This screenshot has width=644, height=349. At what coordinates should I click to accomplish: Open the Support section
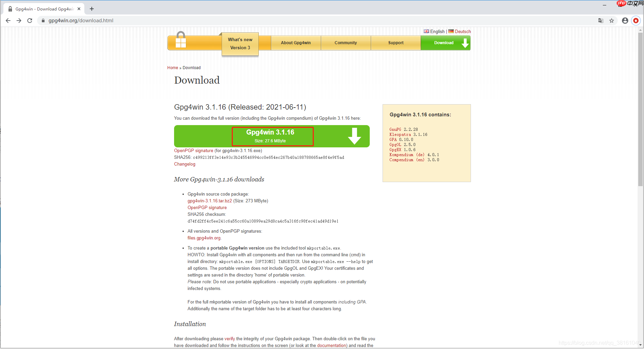point(396,43)
